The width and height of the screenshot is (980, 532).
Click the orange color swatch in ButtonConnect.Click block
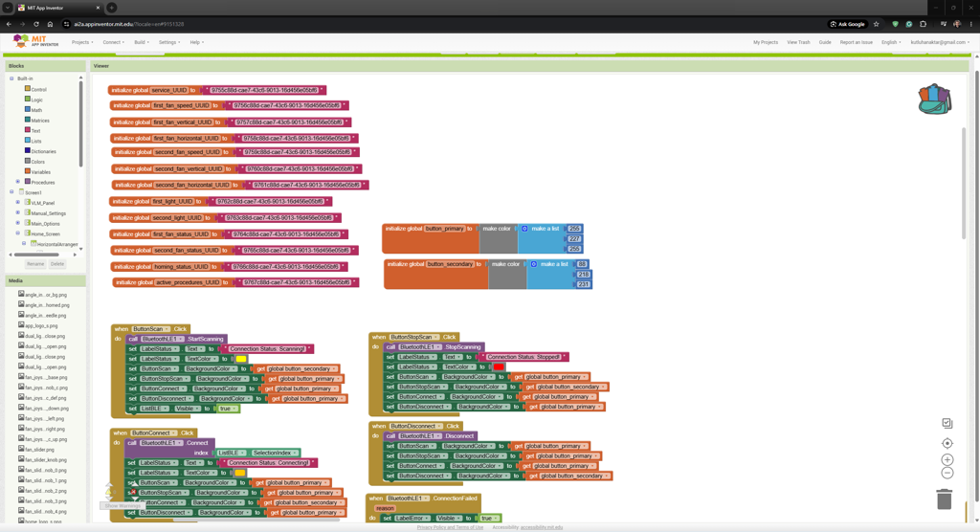(x=240, y=473)
